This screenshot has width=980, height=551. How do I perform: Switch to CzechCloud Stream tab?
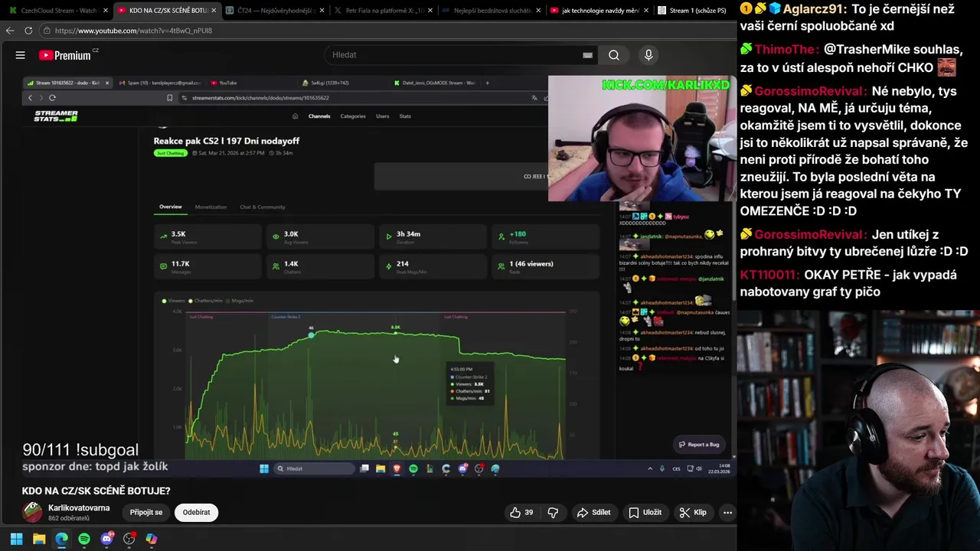pos(57,11)
